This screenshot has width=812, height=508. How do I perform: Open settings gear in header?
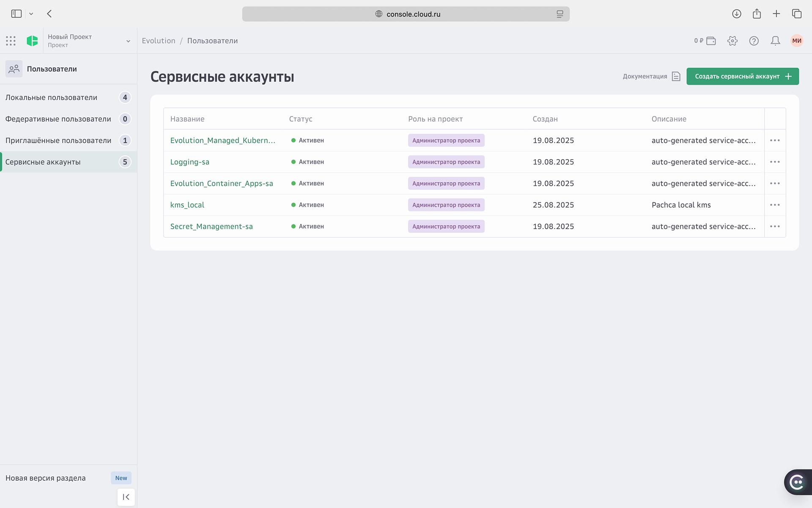click(x=732, y=41)
